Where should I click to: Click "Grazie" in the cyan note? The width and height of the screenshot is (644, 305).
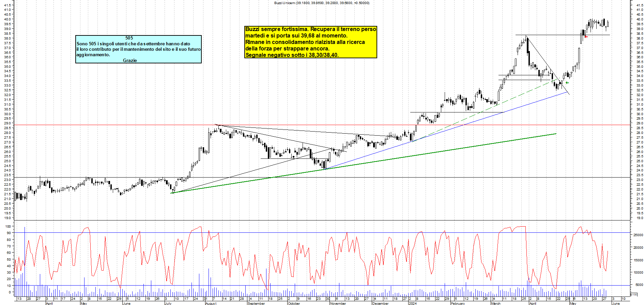coord(130,60)
